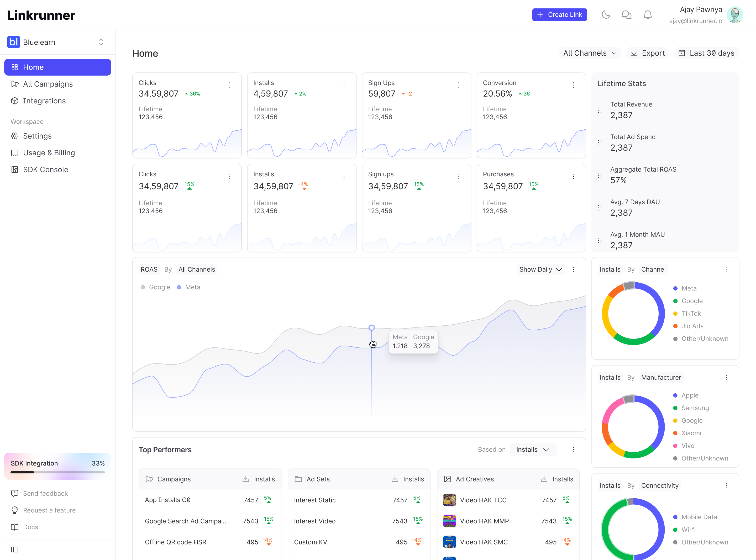Expand the All Channels filter dropdown
This screenshot has height=560, width=756.
pyautogui.click(x=590, y=53)
